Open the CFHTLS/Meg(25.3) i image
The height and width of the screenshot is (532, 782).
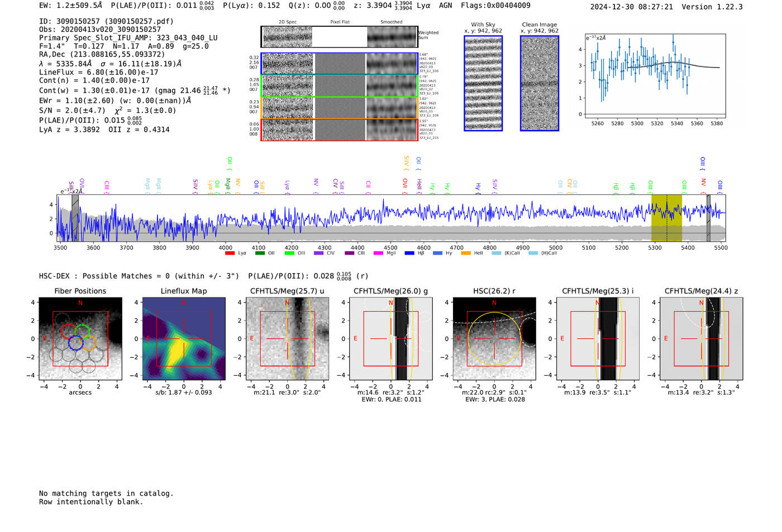[598, 338]
